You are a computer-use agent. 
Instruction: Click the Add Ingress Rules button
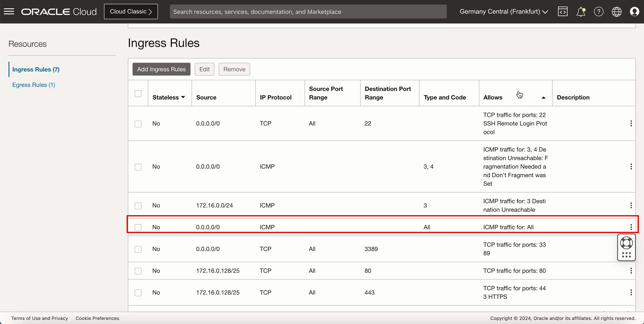click(161, 69)
